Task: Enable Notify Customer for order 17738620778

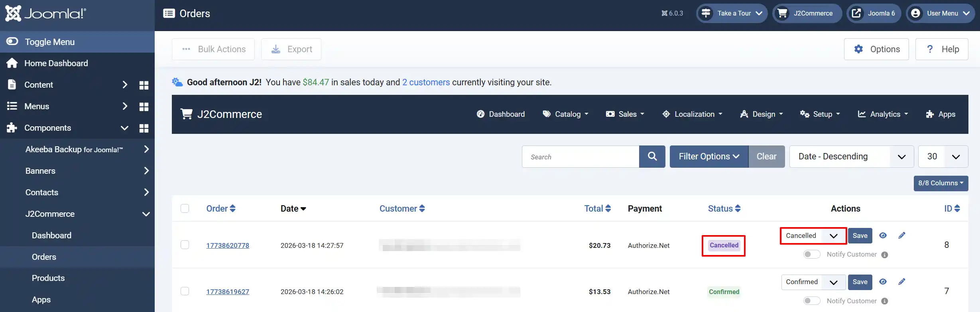Action: (x=812, y=254)
